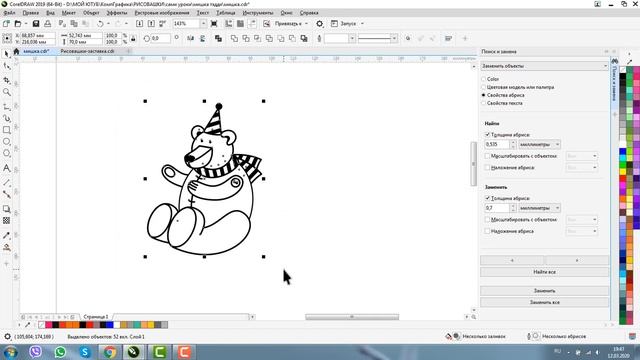This screenshot has height=360, width=640.
Task: Select the Crop tool
Action: tap(7, 80)
